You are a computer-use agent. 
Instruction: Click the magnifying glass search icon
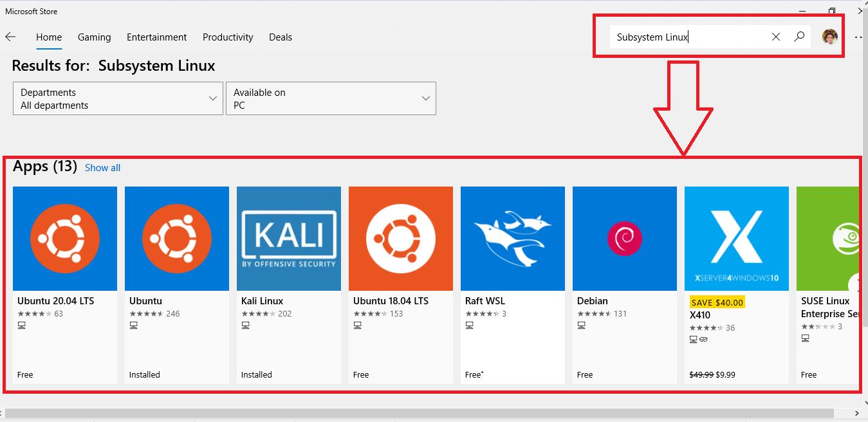pyautogui.click(x=799, y=37)
